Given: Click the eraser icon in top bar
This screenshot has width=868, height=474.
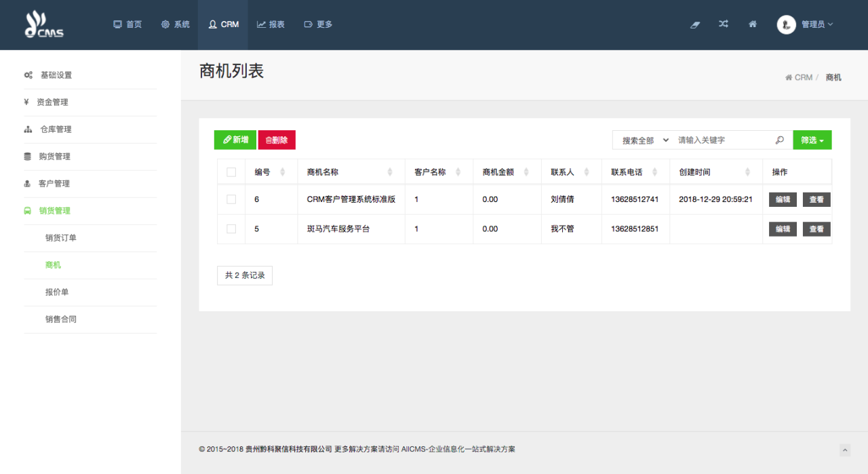Looking at the screenshot, I should [694, 24].
